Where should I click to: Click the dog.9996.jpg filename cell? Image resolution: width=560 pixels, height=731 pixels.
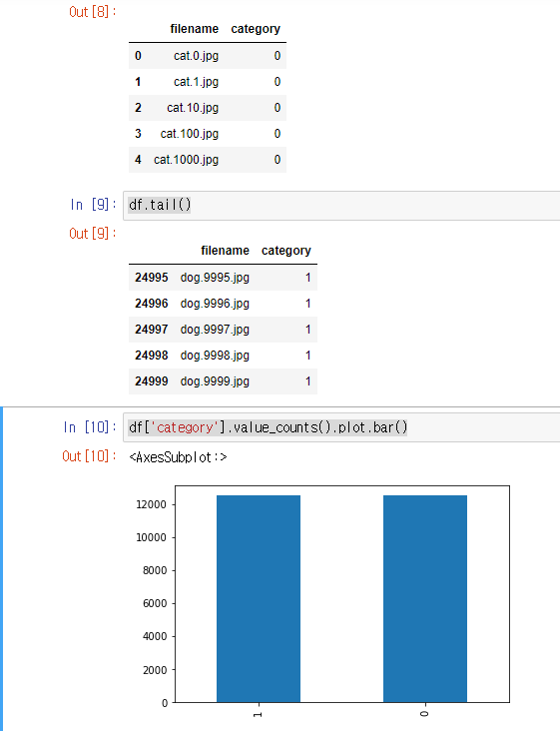[215, 304]
